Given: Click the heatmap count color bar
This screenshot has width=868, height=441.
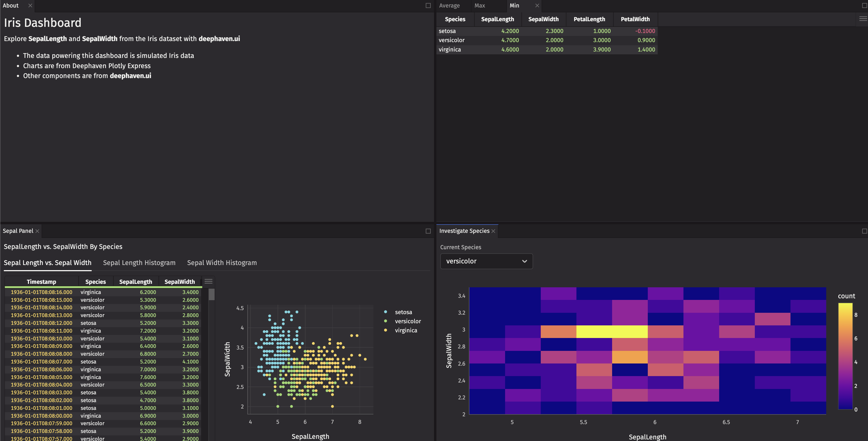Looking at the screenshot, I should pos(845,356).
